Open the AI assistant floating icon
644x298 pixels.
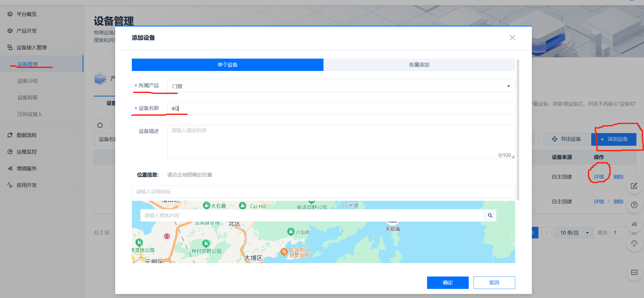pyautogui.click(x=634, y=224)
